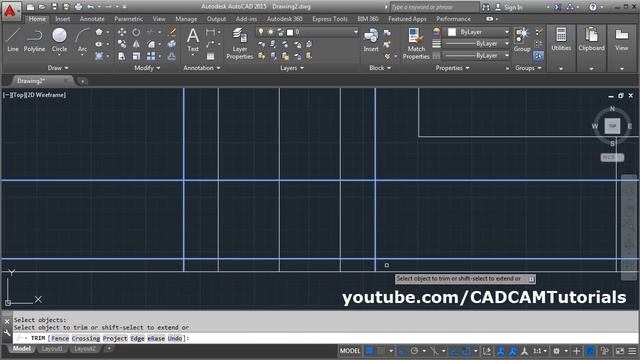Toggle snap mode in status bar
This screenshot has height=360, width=640.
tap(381, 351)
